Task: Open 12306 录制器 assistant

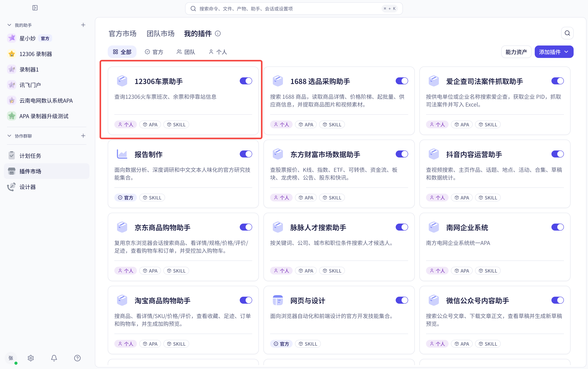Action: [46, 54]
